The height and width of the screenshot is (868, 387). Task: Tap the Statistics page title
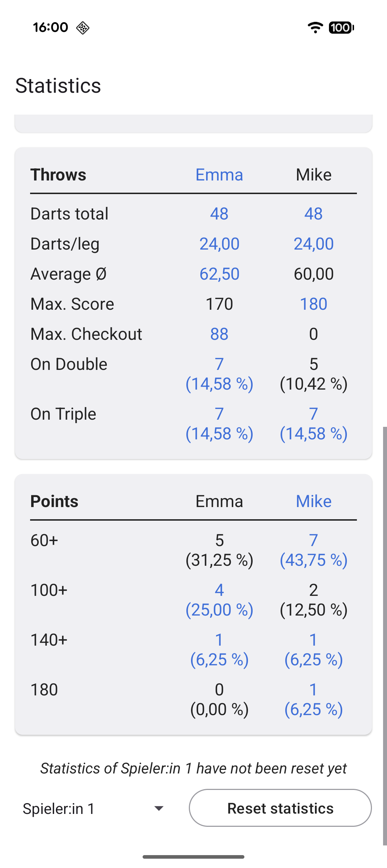58,86
